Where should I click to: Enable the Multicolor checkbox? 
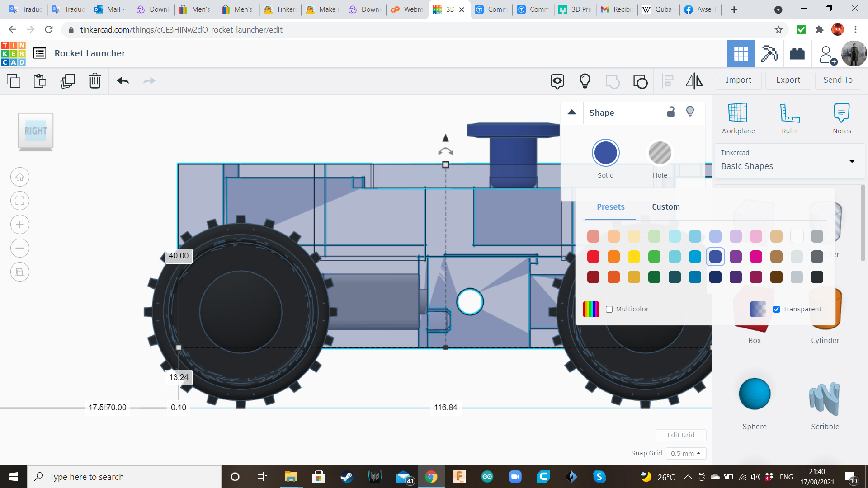(x=609, y=310)
